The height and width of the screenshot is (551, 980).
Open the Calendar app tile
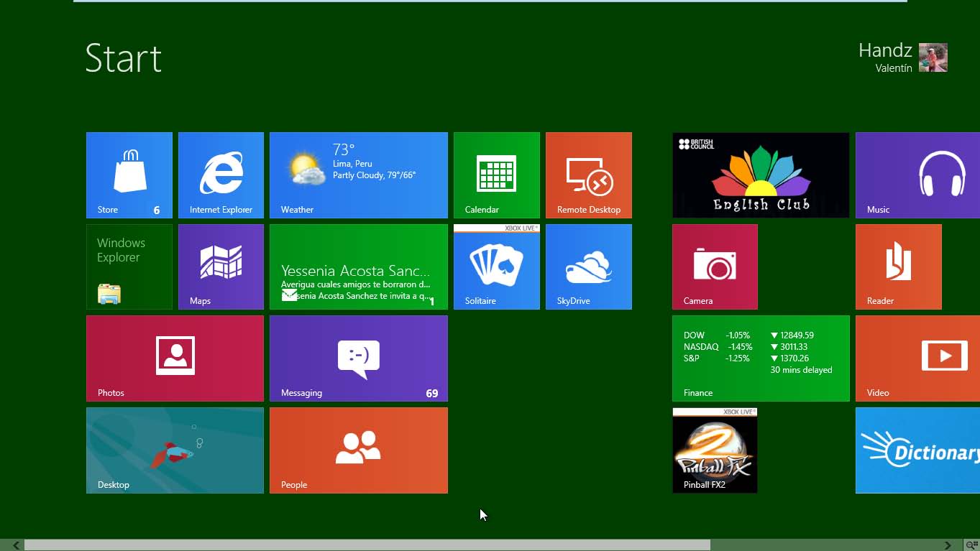tap(496, 175)
